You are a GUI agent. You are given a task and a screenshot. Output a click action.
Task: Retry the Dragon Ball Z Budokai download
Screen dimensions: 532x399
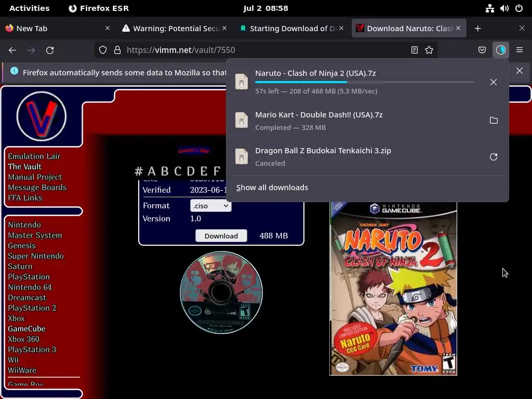(x=494, y=157)
